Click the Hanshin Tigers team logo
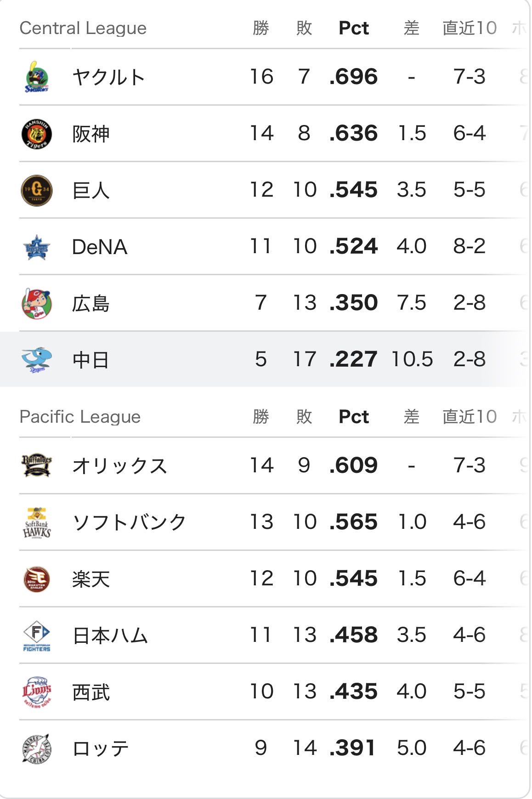 [37, 134]
